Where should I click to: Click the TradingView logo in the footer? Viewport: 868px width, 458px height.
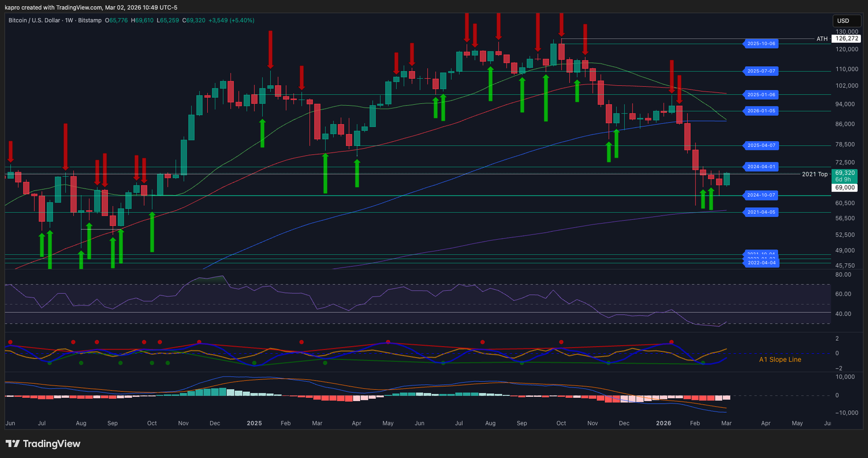pos(43,444)
